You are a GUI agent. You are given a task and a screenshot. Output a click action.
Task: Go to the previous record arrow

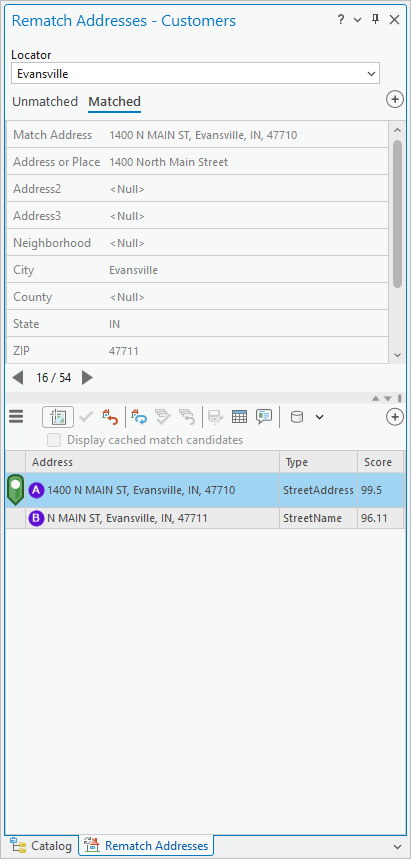(18, 377)
